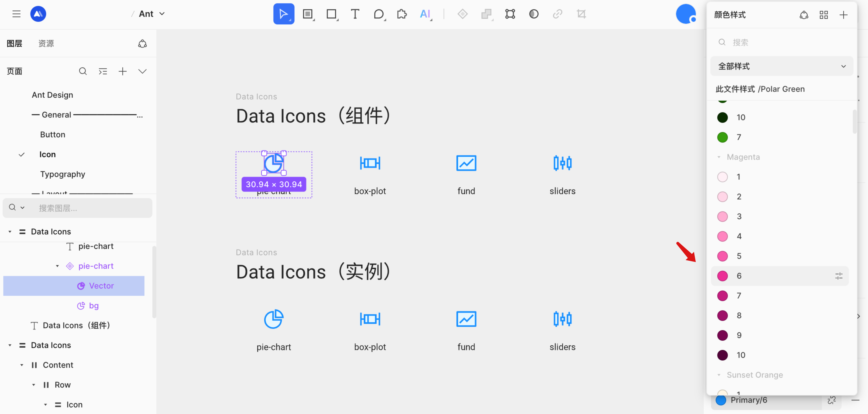Select the sliders component icon on canvas
The image size is (868, 414).
pyautogui.click(x=562, y=163)
